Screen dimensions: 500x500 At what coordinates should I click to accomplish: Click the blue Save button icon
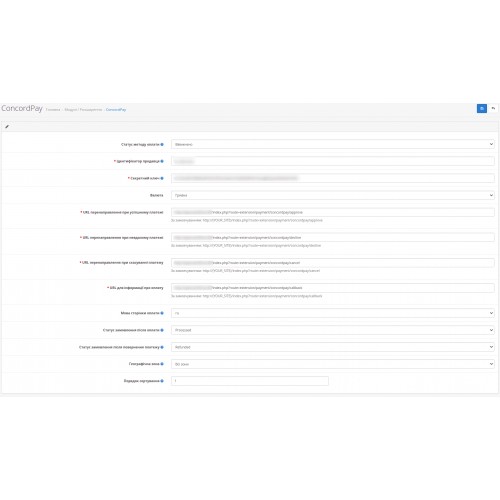click(482, 108)
